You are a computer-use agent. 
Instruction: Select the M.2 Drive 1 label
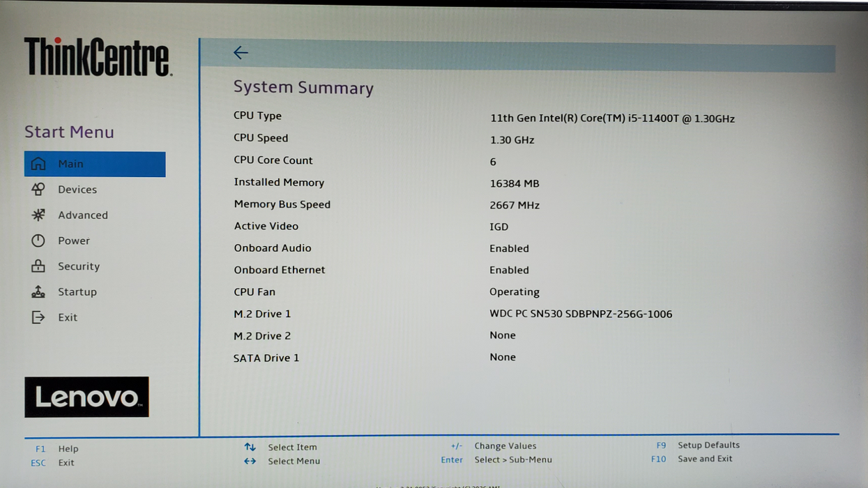(262, 314)
